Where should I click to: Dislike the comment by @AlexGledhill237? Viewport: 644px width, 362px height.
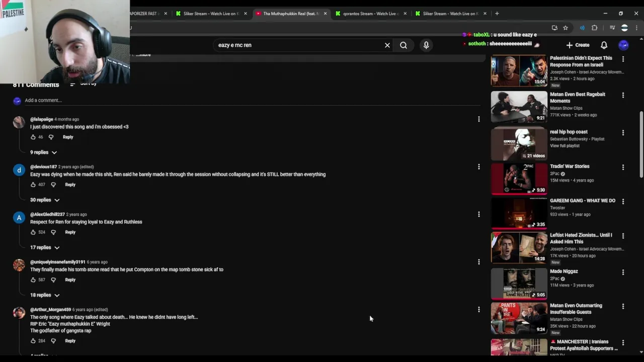pyautogui.click(x=53, y=232)
